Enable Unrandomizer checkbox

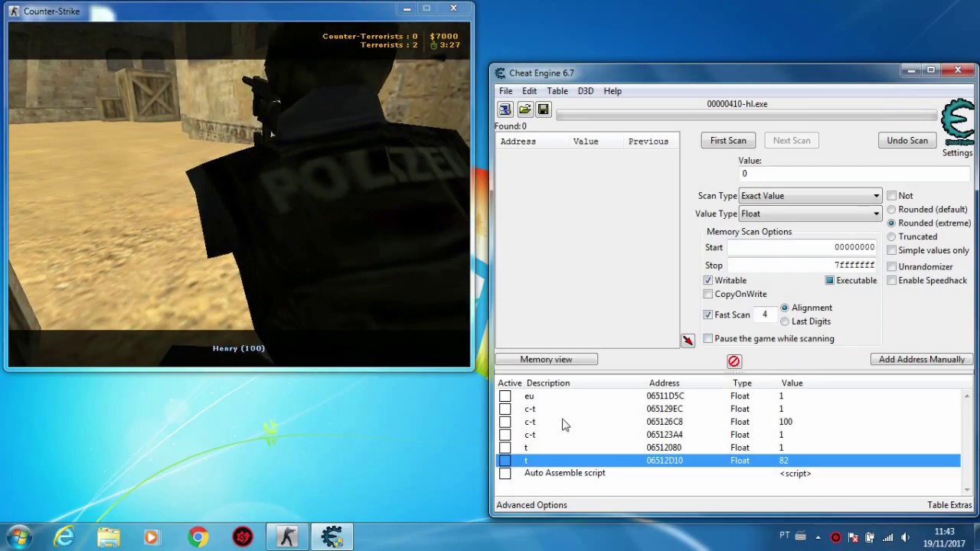pos(891,267)
